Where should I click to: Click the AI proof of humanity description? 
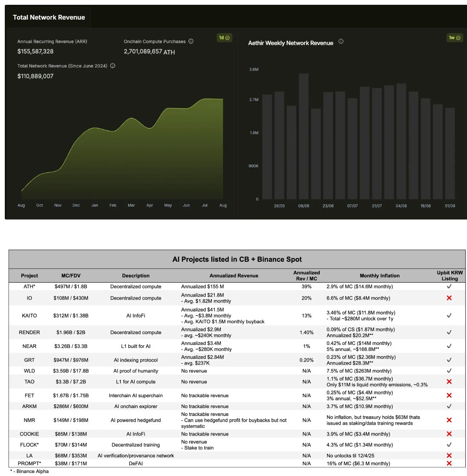pos(136,371)
